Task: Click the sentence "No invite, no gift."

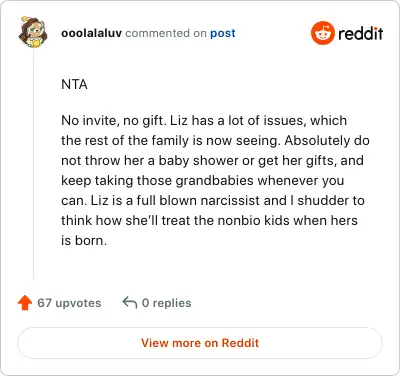Action: point(114,120)
